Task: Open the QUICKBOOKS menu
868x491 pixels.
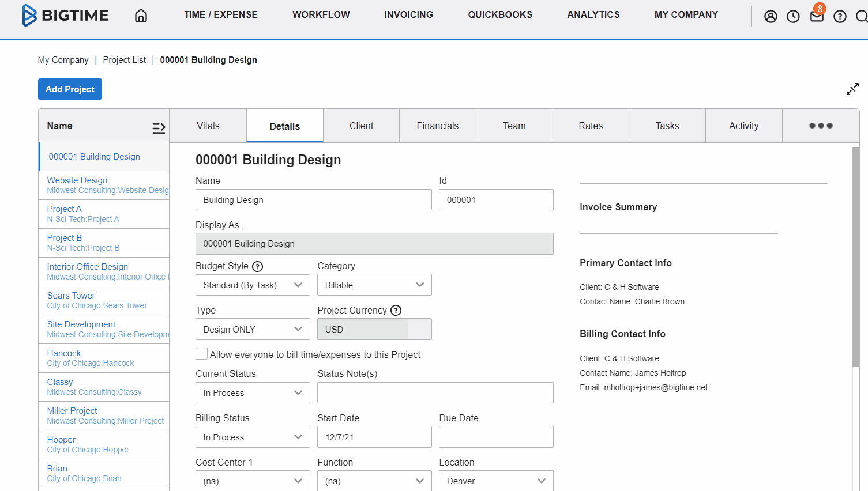Action: click(x=499, y=15)
